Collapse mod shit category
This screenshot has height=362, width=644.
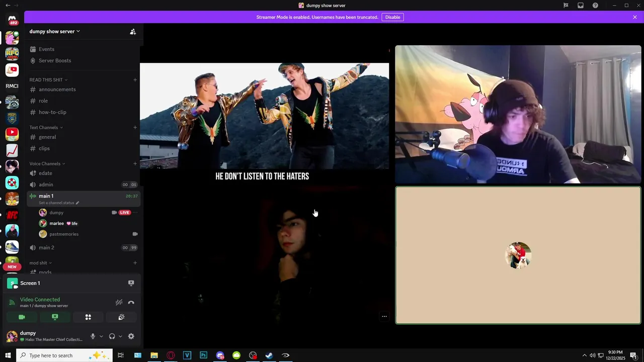pos(40,263)
